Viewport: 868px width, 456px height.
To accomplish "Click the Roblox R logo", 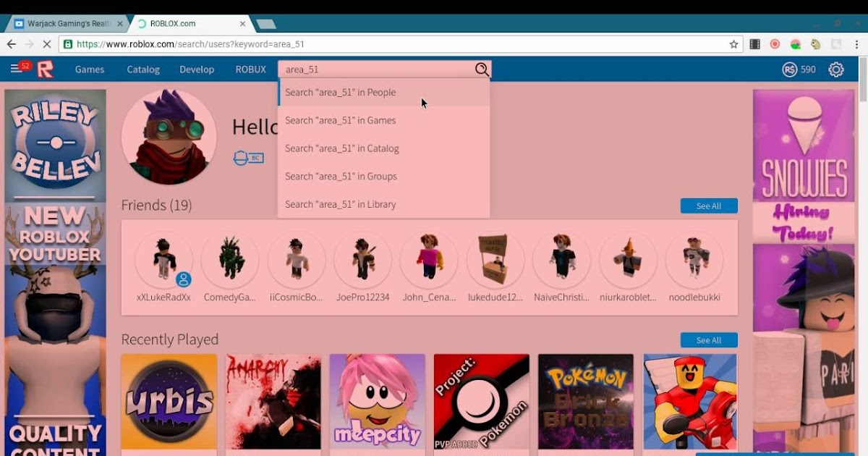I will pyautogui.click(x=46, y=69).
